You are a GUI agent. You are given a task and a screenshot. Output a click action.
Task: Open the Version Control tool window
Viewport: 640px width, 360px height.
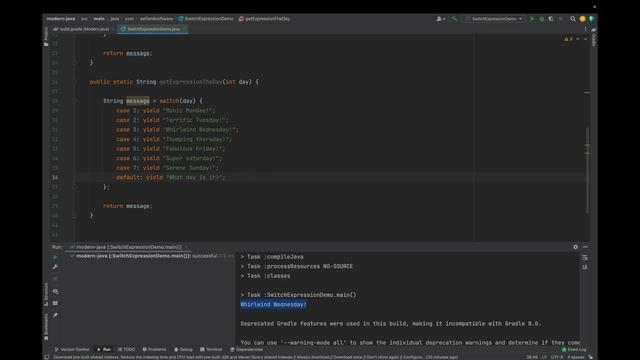72,349
